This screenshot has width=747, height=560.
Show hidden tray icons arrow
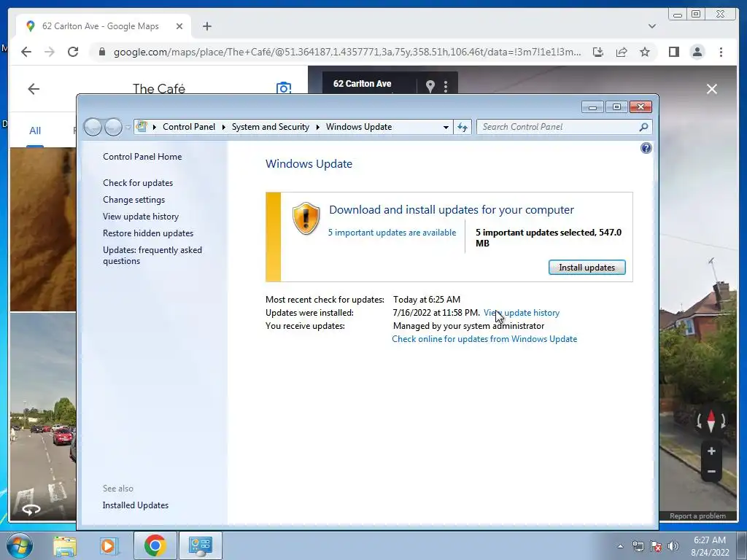pyautogui.click(x=620, y=546)
